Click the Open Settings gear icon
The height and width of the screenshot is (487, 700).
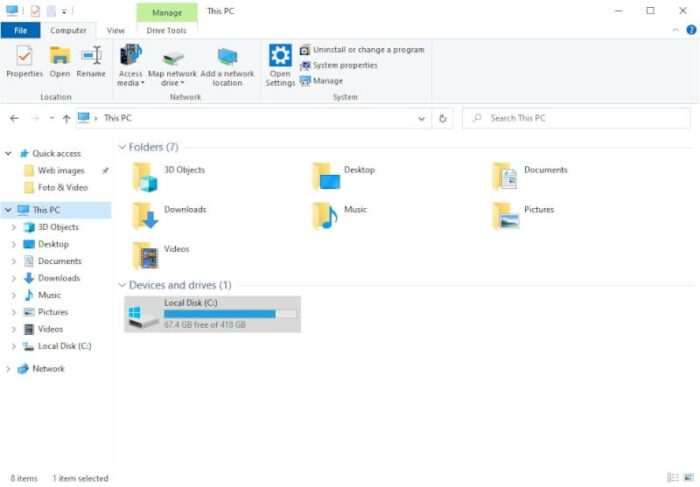click(x=280, y=55)
